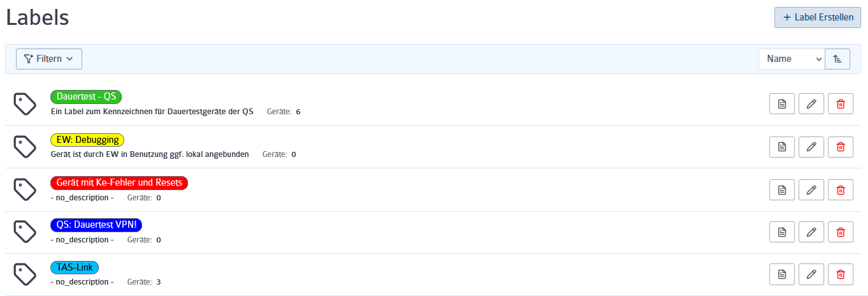The image size is (868, 296).
Task: Click the tag icon beside TAS-Link
Action: pos(25,274)
